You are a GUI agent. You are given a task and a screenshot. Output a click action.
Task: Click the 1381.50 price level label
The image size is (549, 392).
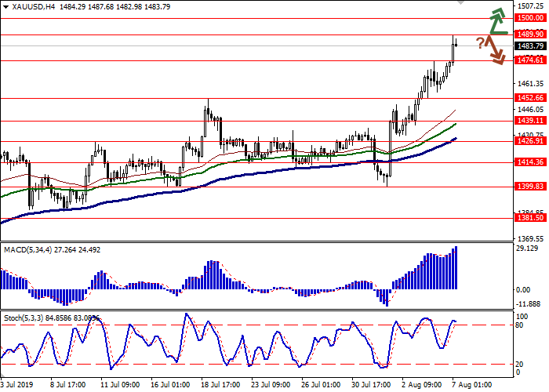pyautogui.click(x=525, y=219)
